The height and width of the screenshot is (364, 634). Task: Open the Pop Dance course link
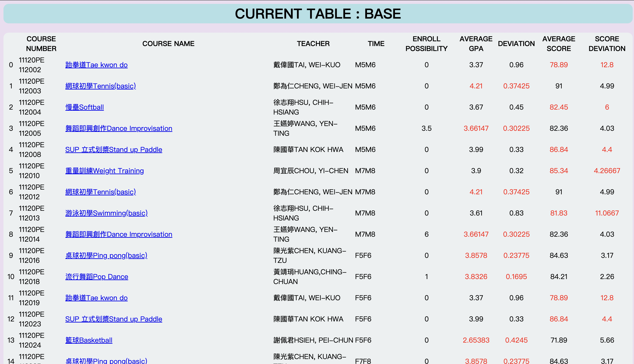coord(97,277)
